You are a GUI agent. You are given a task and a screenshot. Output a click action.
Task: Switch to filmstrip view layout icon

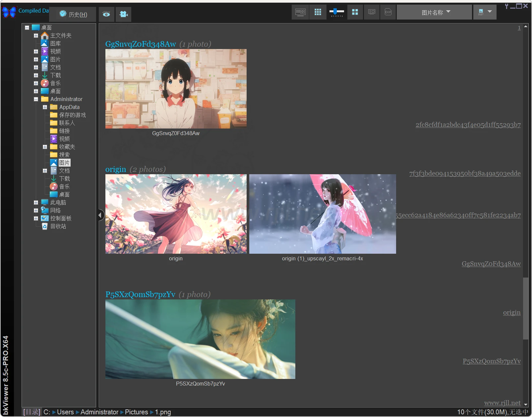(300, 12)
